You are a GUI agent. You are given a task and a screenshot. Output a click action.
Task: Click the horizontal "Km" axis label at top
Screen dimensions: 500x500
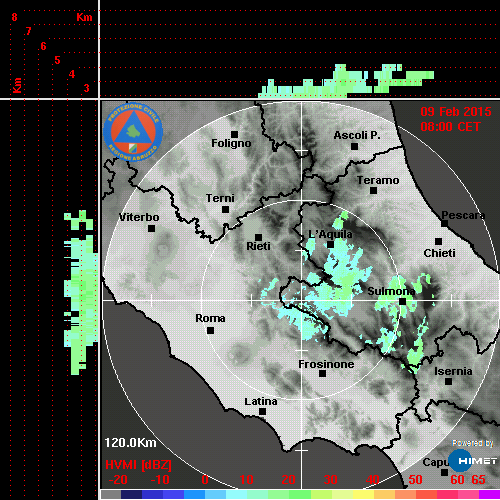click(x=84, y=17)
